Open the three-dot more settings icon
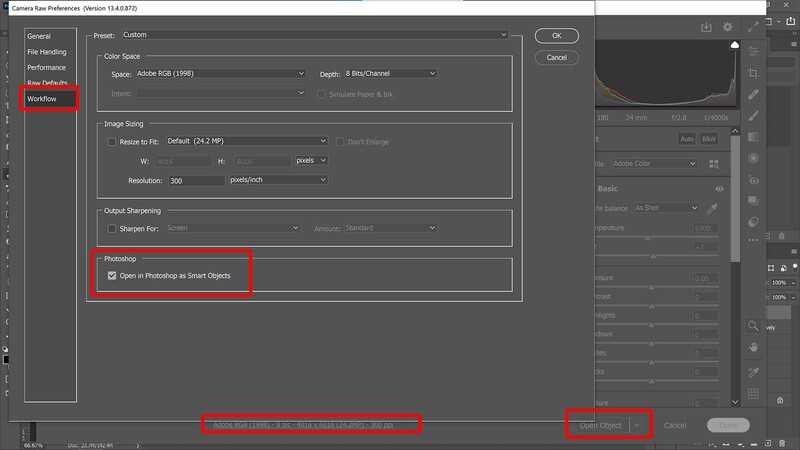 (753, 240)
